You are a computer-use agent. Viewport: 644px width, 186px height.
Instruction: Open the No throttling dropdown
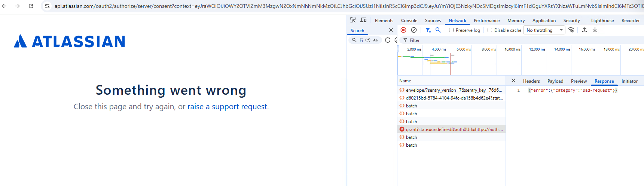tap(544, 30)
